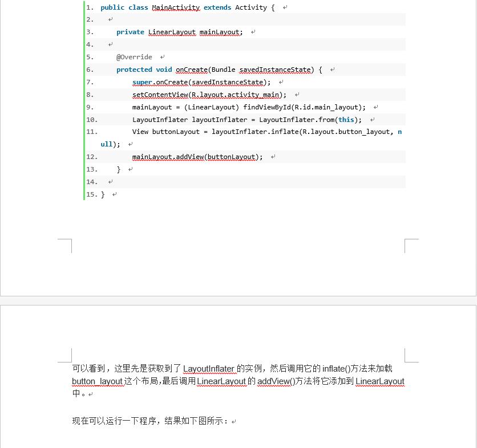Click layoutInflater.inflate call in line 11
The height and width of the screenshot is (448, 477).
pos(255,132)
